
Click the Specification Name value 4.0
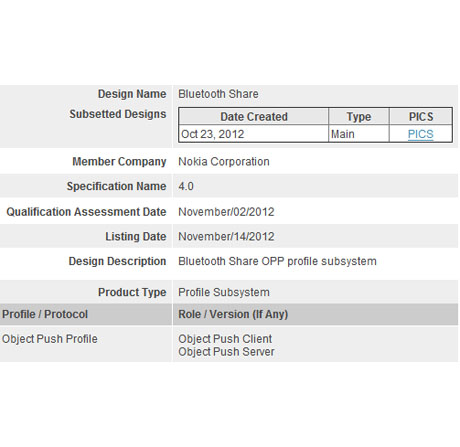click(x=186, y=186)
